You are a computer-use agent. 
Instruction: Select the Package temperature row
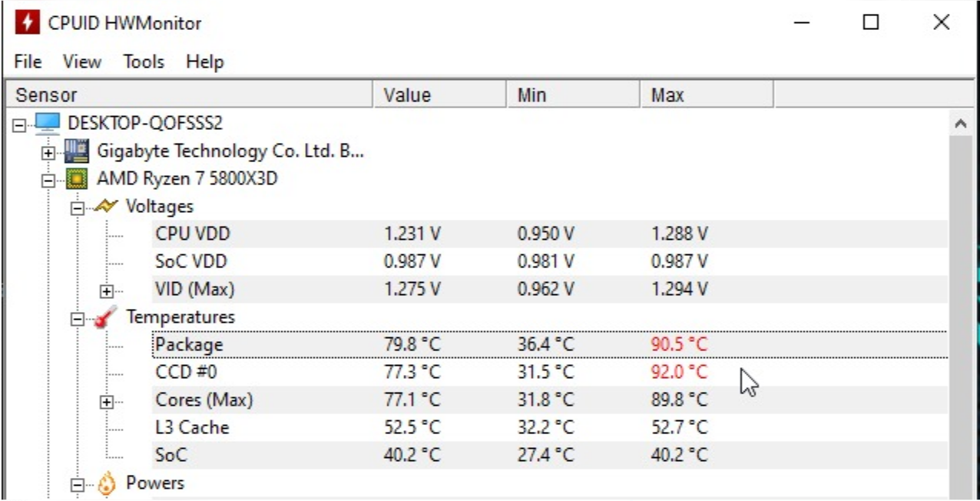(x=550, y=345)
